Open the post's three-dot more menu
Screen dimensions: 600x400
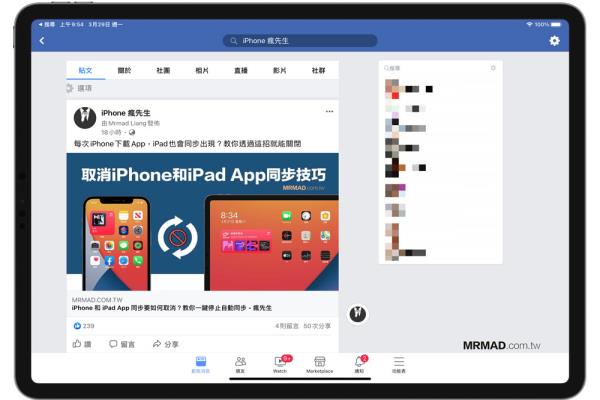click(x=329, y=111)
